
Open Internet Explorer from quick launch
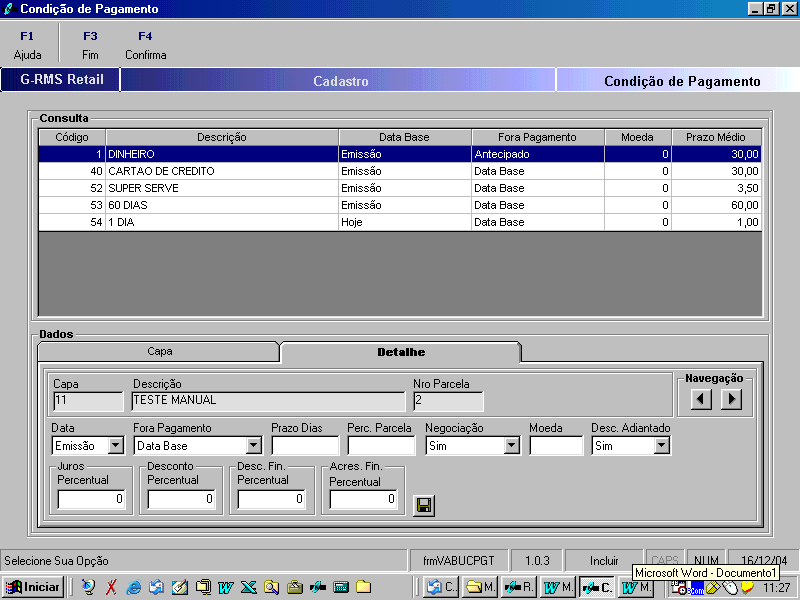click(133, 587)
